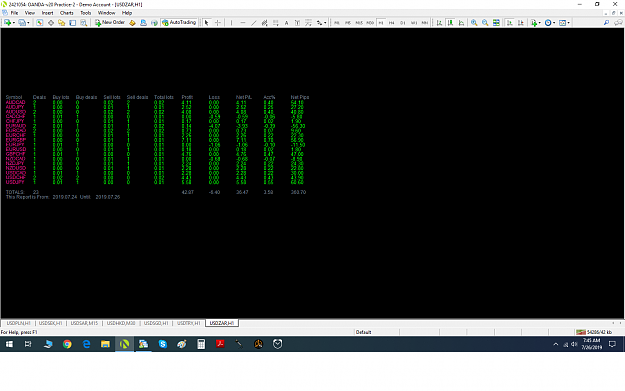
Task: Set chart type to candlesticks
Action: pos(450,23)
